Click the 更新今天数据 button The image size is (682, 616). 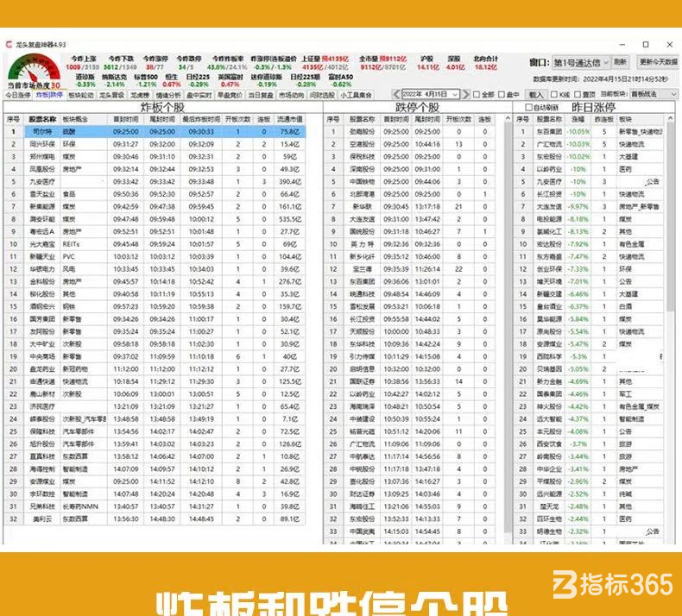click(x=658, y=62)
